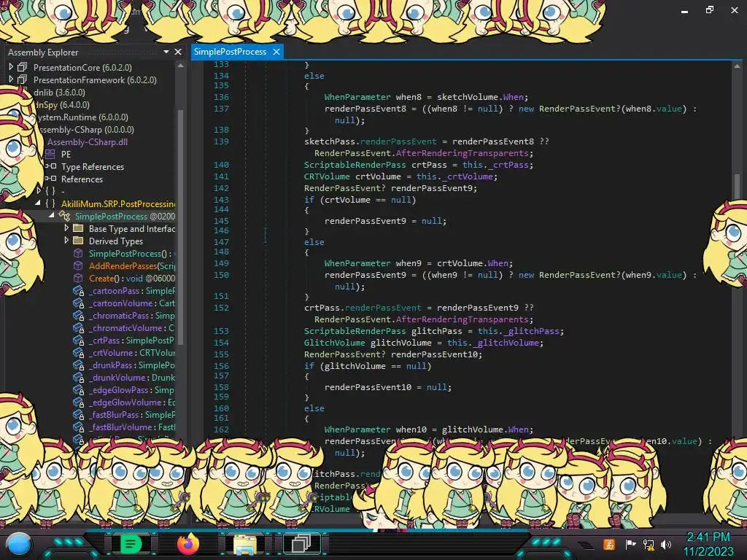Expand the '-' empty namespace node
This screenshot has height=560, width=747.
tap(39, 191)
